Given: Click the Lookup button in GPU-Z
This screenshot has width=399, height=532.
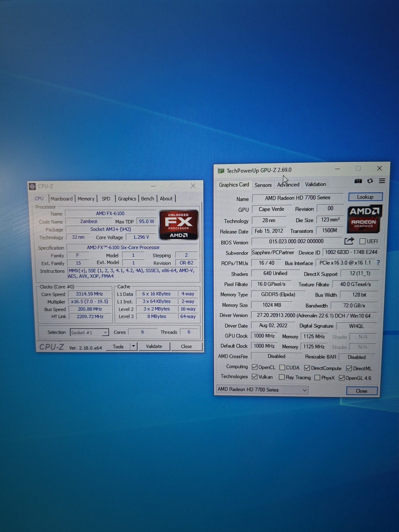Looking at the screenshot, I should pos(365,197).
